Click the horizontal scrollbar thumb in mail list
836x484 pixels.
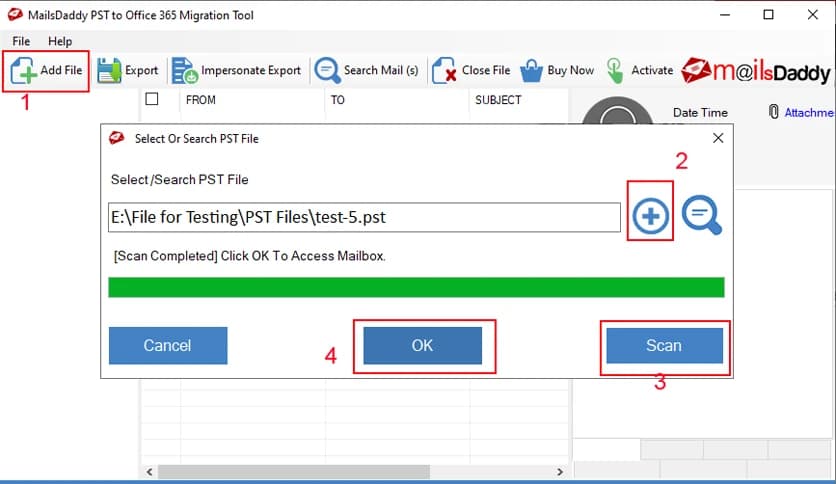294,472
